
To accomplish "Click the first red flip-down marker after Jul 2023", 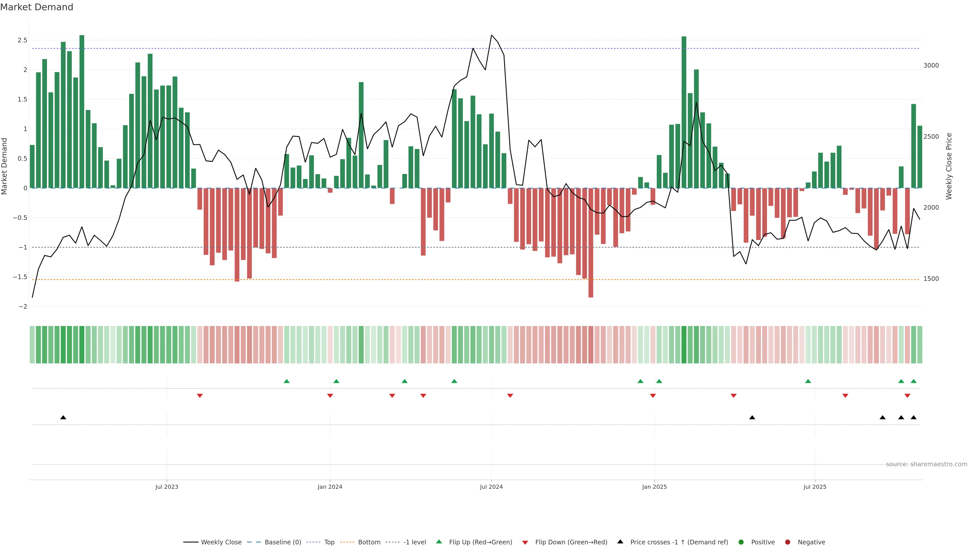I will coord(200,396).
